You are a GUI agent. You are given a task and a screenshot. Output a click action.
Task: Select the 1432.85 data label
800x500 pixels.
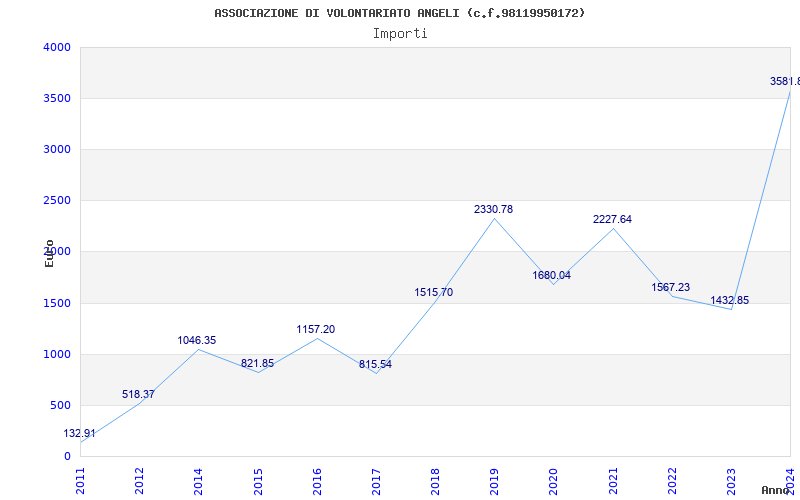point(730,301)
